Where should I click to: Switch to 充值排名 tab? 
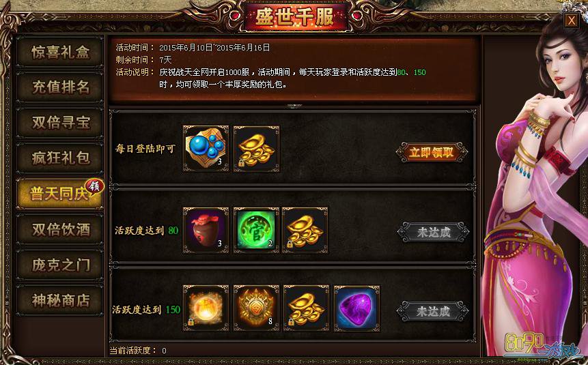[x=60, y=87]
